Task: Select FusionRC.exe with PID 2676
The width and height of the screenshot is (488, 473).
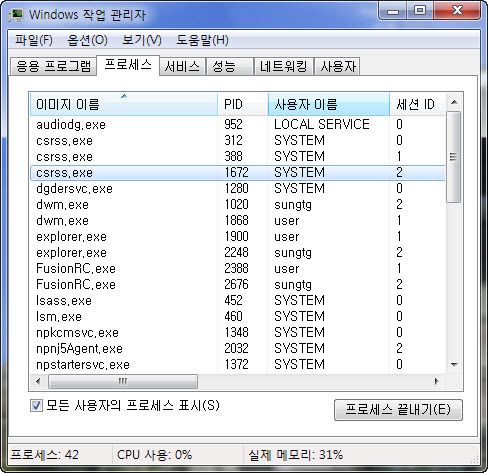Action: click(238, 285)
